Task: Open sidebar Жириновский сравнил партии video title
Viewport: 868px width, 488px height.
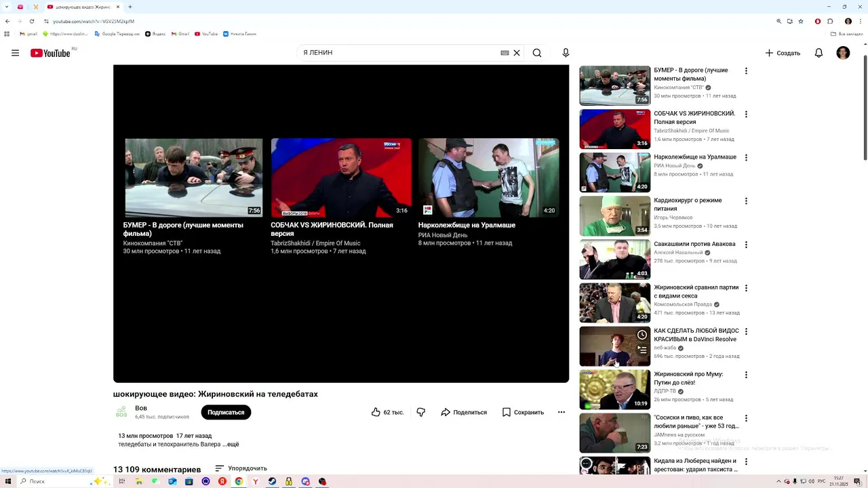Action: point(696,291)
